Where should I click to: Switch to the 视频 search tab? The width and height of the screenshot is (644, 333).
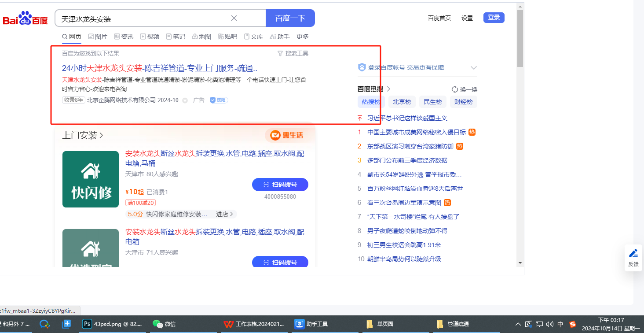coord(150,37)
